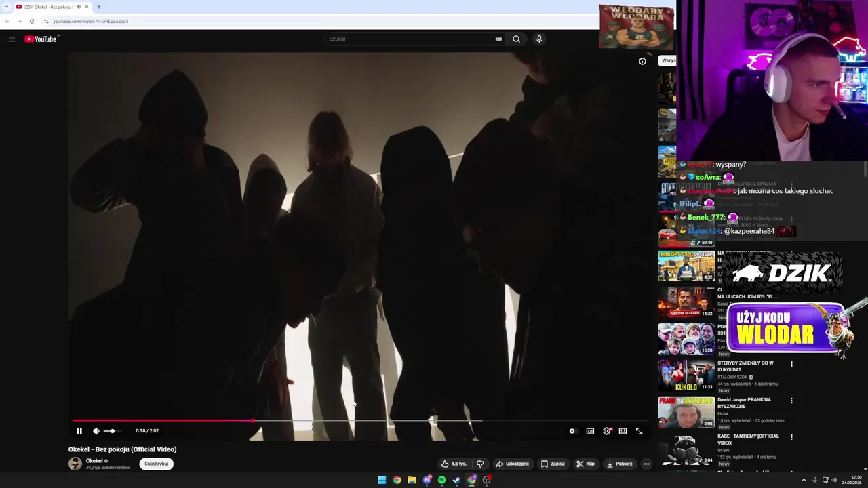Go to YouTube home via logo
This screenshot has width=868, height=488.
[41, 39]
